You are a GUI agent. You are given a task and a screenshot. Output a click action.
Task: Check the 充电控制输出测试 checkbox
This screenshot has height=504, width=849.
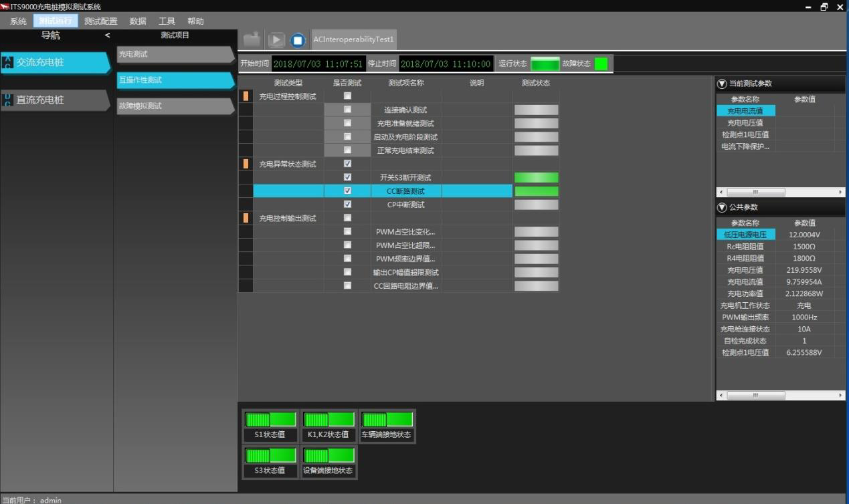pos(347,218)
